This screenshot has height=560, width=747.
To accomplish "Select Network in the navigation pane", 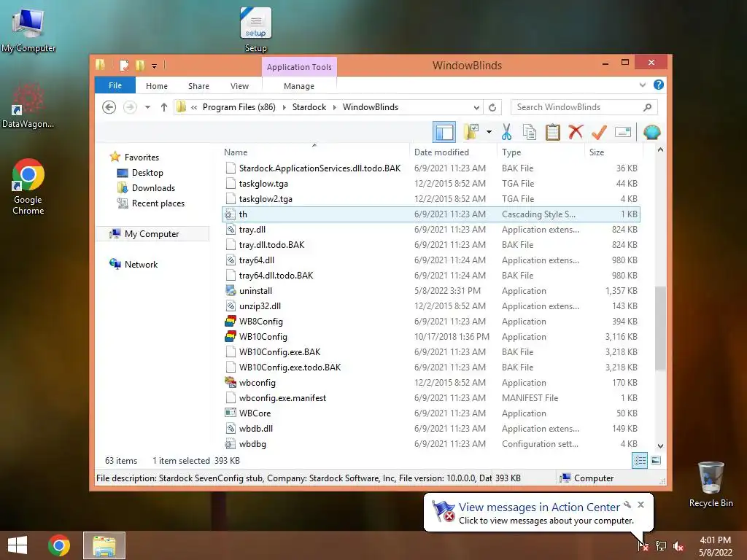I will (x=141, y=264).
